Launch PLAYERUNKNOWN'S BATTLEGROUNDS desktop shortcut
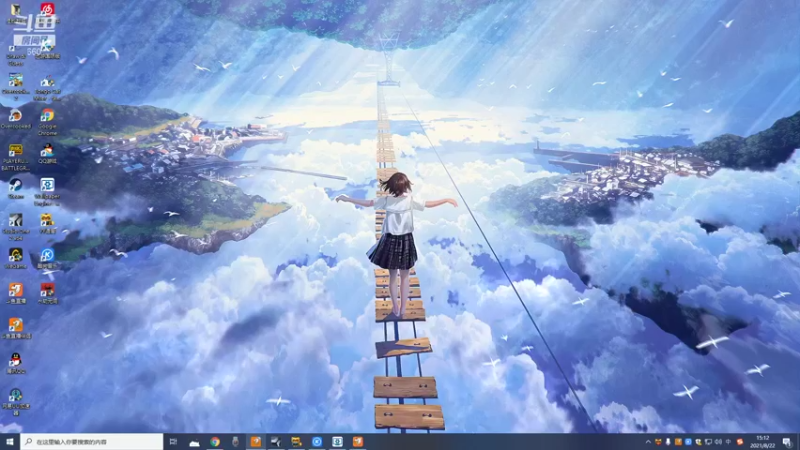Screen dimensions: 800x450 (15, 157)
